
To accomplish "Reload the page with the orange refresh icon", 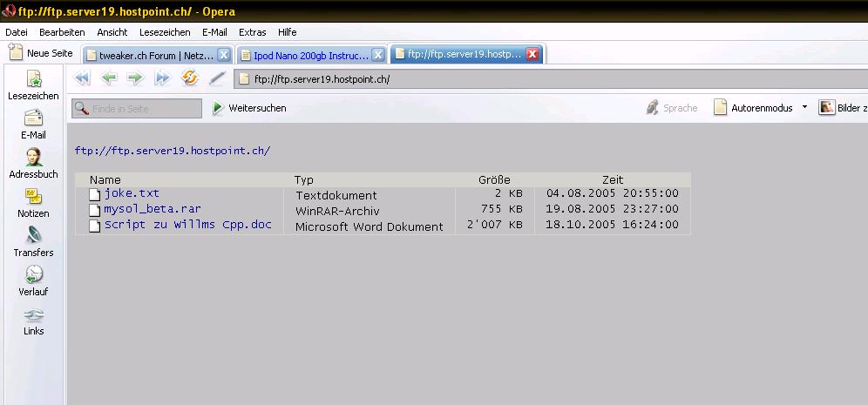I will 190,78.
